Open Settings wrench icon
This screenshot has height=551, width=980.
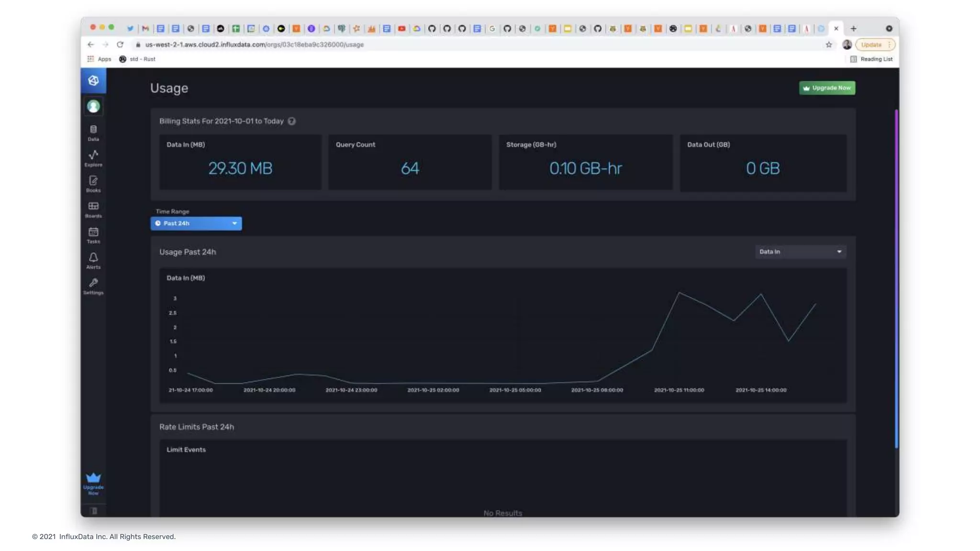point(93,286)
